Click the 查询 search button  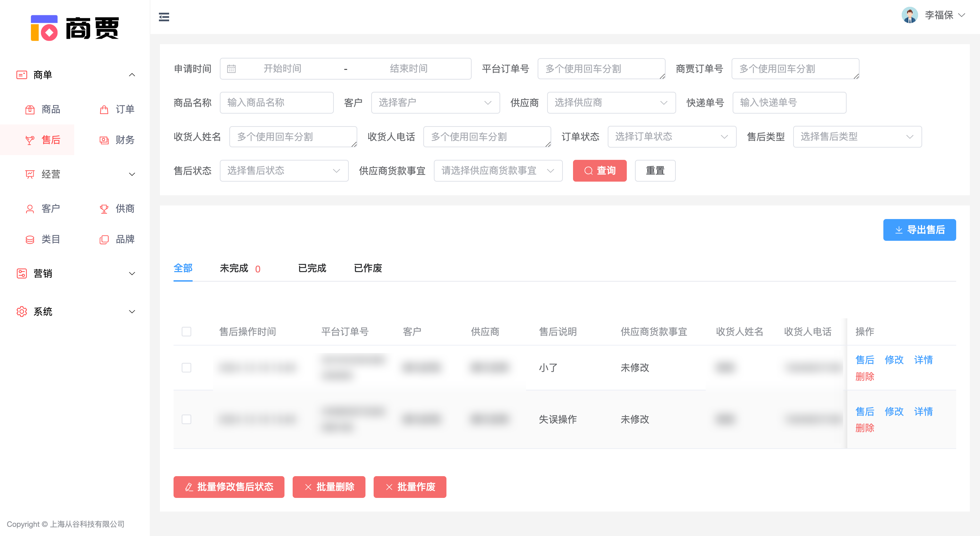coord(600,171)
